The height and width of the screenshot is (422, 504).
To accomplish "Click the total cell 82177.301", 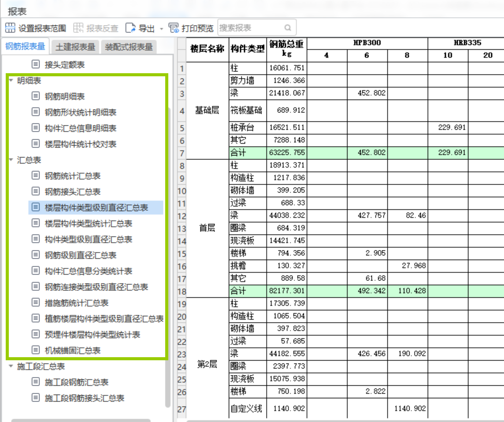I will (x=287, y=291).
